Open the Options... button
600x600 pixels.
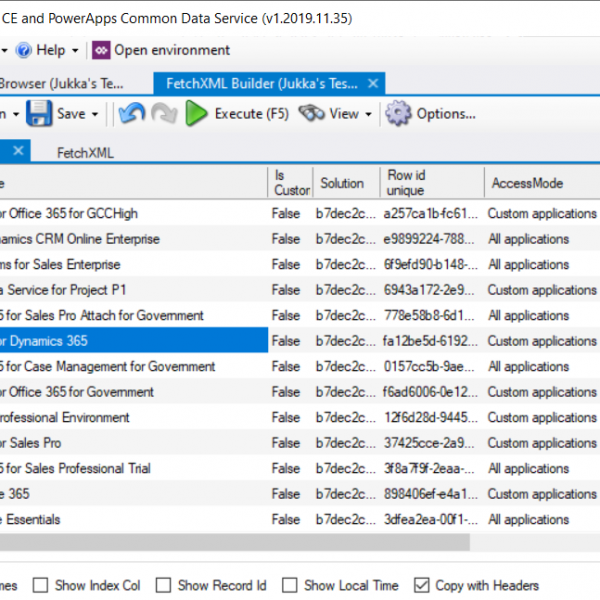click(x=446, y=114)
